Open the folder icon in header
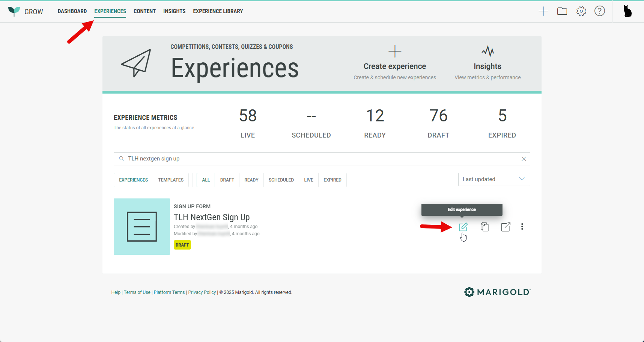 click(562, 11)
